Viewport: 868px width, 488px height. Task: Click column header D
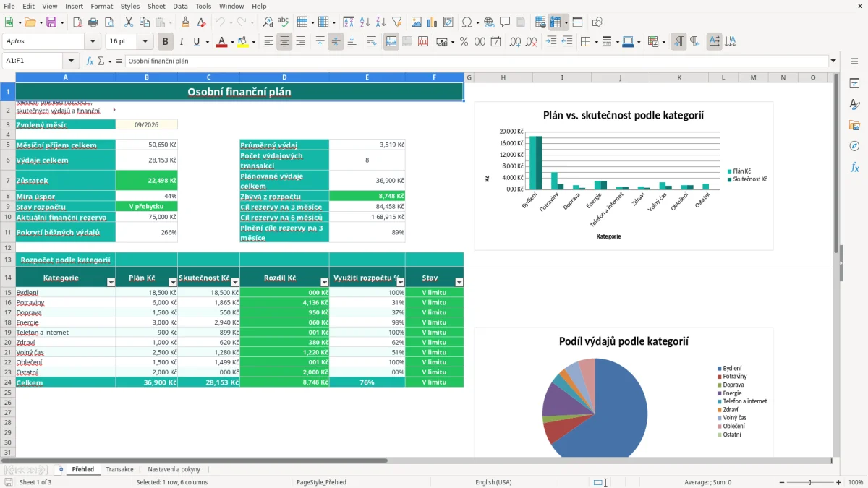click(284, 77)
